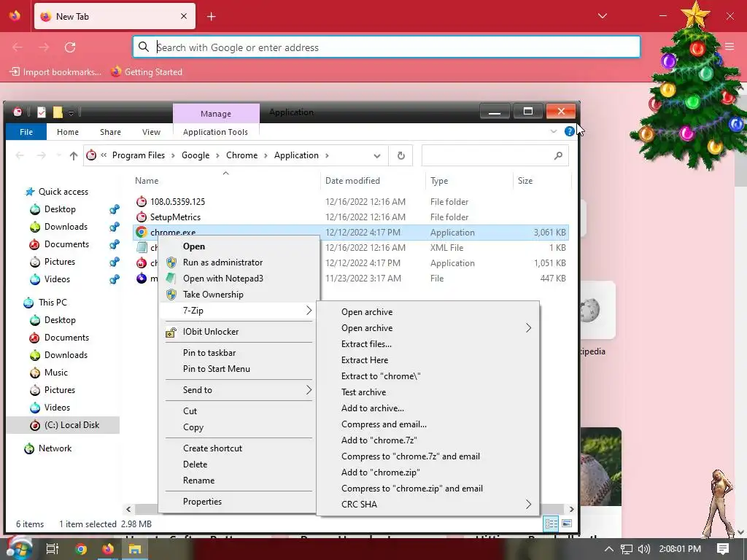Open Network in navigation pane
Viewport: 747px width, 560px height.
pos(55,448)
